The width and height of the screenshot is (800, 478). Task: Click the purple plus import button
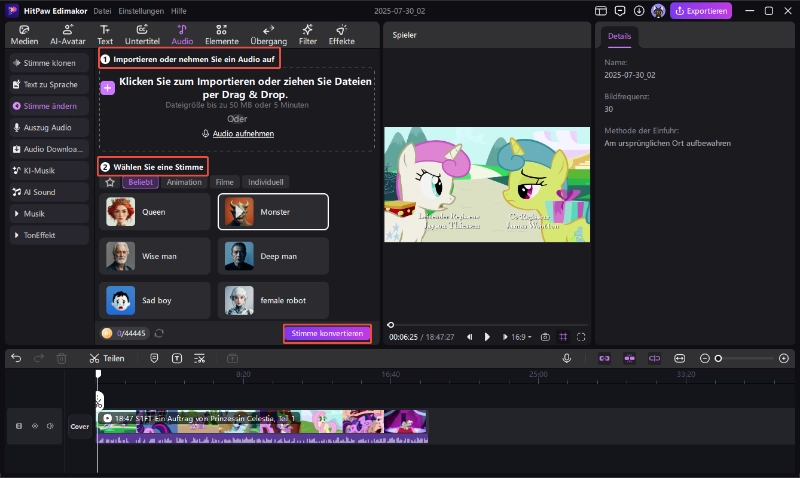pyautogui.click(x=107, y=88)
